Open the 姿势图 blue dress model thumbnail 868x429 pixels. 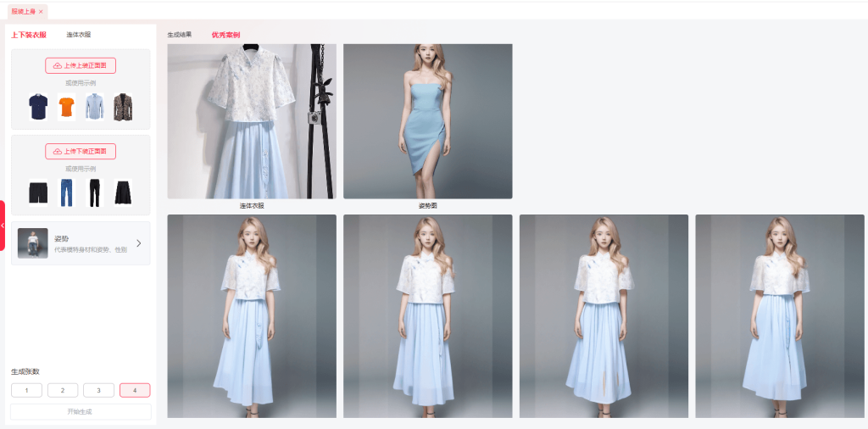(x=427, y=121)
